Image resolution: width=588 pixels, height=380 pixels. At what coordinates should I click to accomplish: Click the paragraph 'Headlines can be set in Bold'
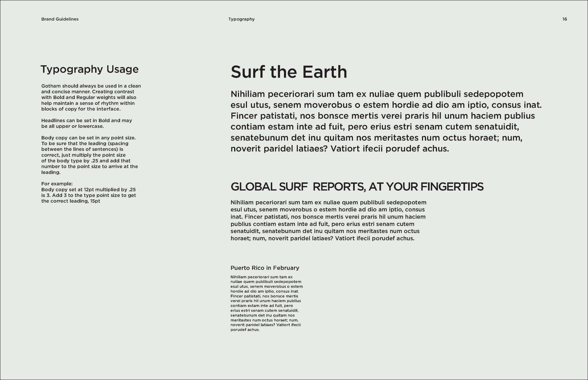[x=86, y=123]
